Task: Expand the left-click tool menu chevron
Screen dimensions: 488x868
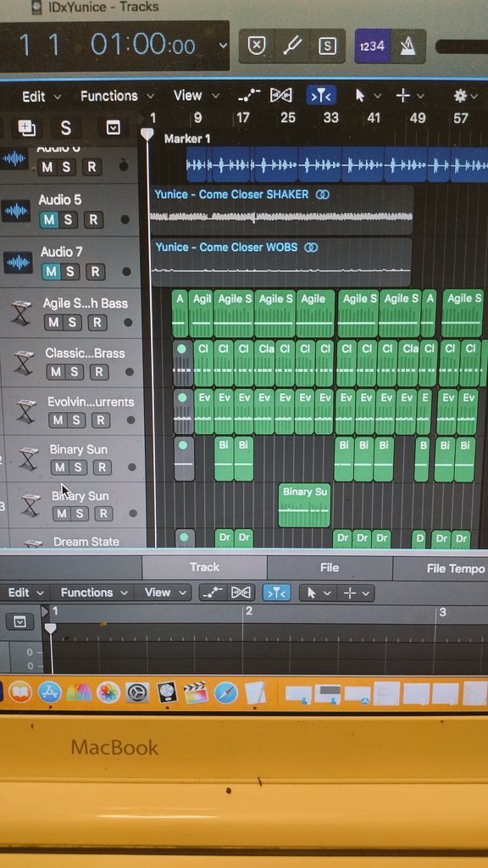Action: click(377, 97)
